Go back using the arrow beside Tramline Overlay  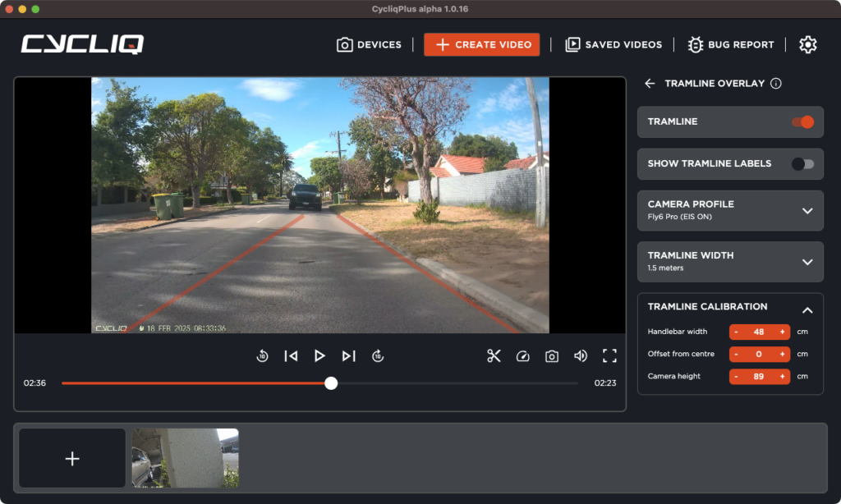[650, 83]
